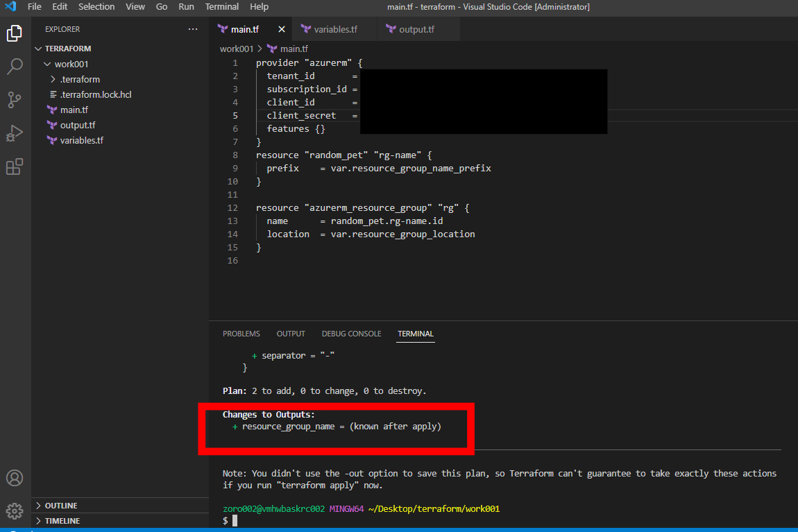The width and height of the screenshot is (798, 532).
Task: Click var.resource_group_name_prefix in the editor
Action: (x=411, y=169)
